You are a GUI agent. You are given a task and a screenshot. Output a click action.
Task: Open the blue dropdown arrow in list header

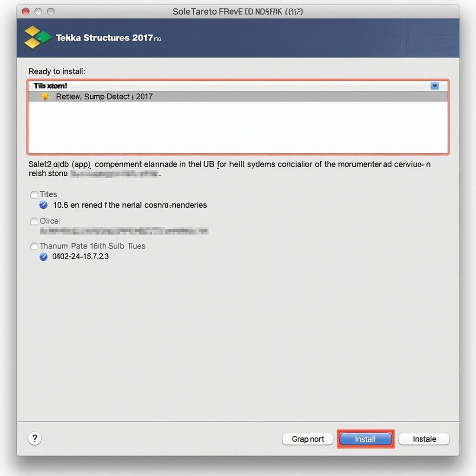click(435, 86)
